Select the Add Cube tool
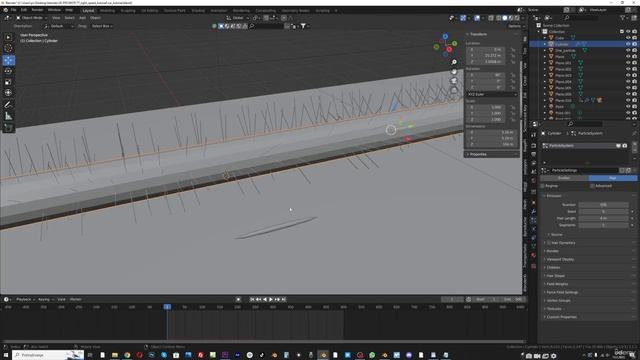640x360 pixels. tap(8, 128)
